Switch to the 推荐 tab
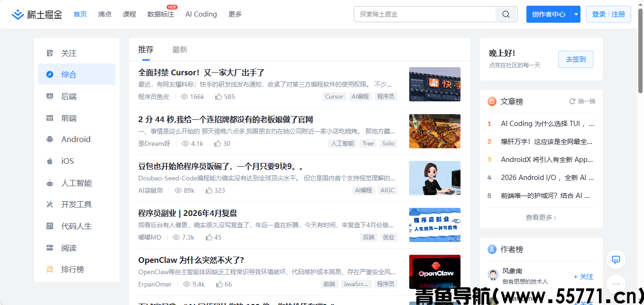 pyautogui.click(x=146, y=49)
